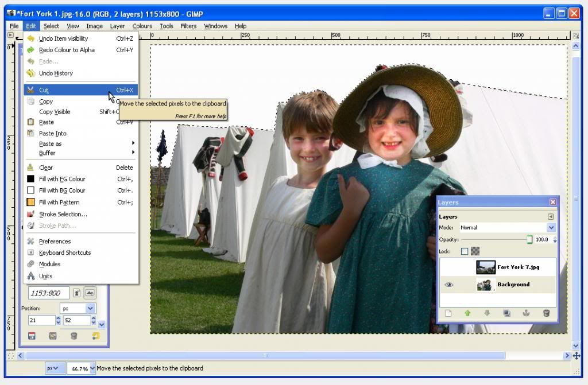This screenshot has height=385, width=588.
Task: Create a new layer in Layers panel
Action: tap(448, 313)
